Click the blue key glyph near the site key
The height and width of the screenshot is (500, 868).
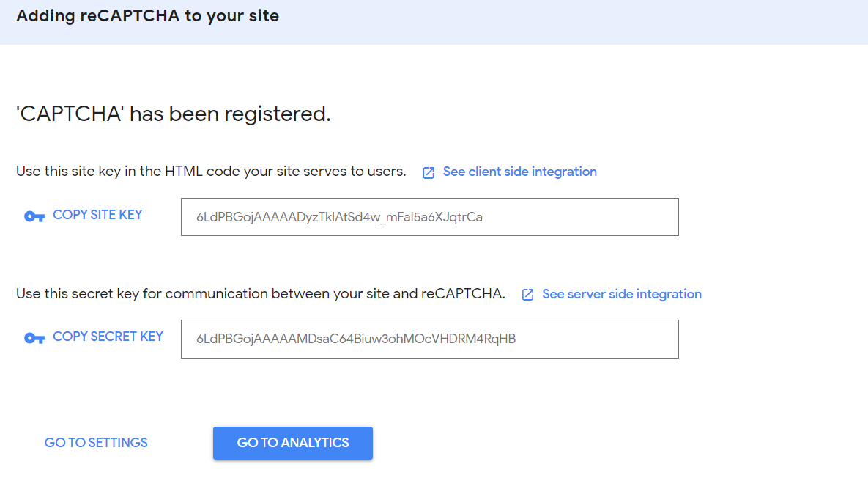(x=33, y=216)
